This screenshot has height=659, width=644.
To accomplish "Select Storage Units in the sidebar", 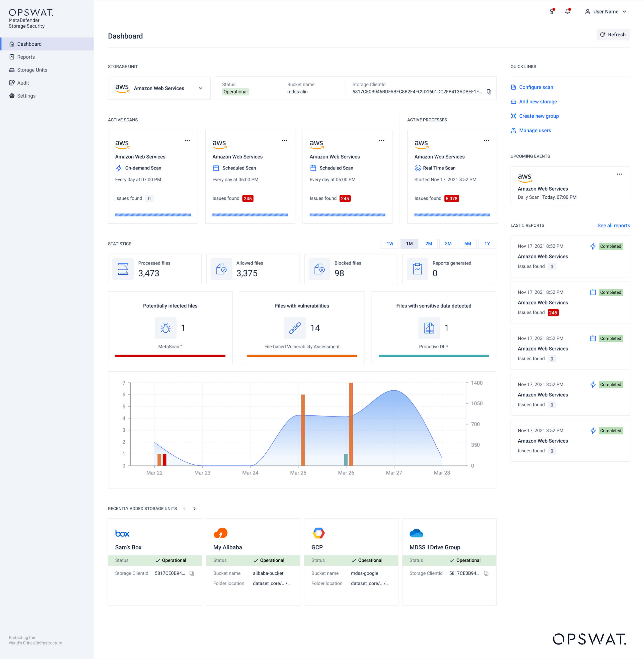I will click(32, 70).
